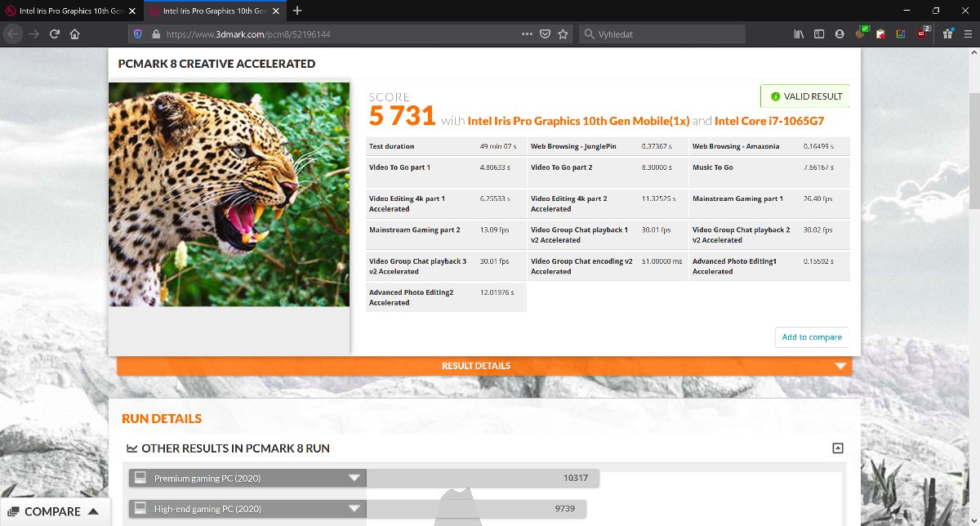
Task: Open the Firefox library icon
Action: (799, 34)
